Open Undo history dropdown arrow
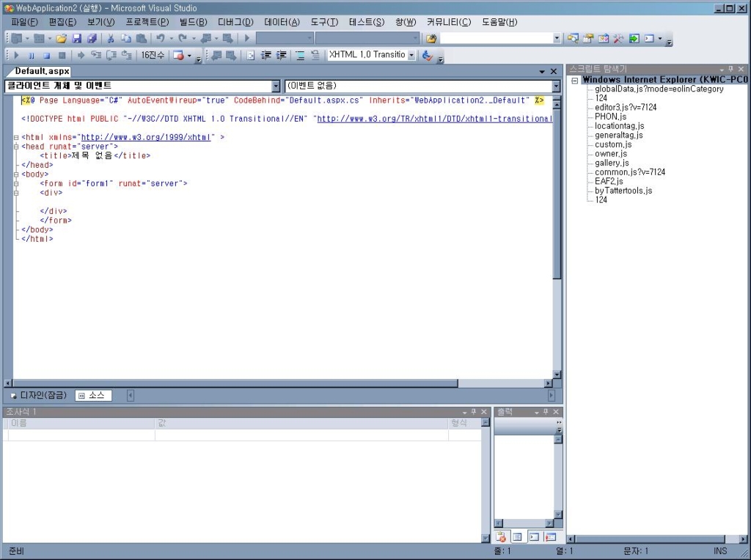Viewport: 751px width, 560px height. tap(171, 38)
